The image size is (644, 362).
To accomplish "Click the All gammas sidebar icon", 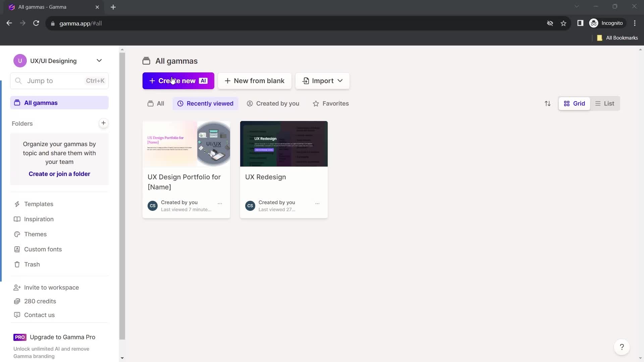I will (17, 102).
